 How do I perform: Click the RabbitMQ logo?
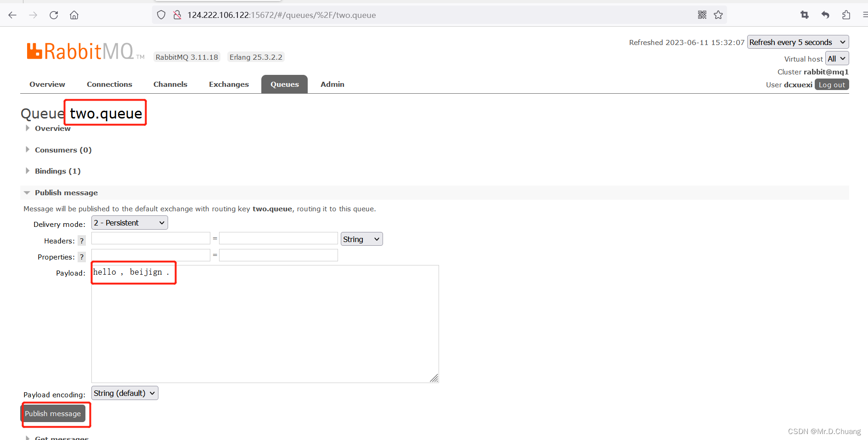point(85,51)
